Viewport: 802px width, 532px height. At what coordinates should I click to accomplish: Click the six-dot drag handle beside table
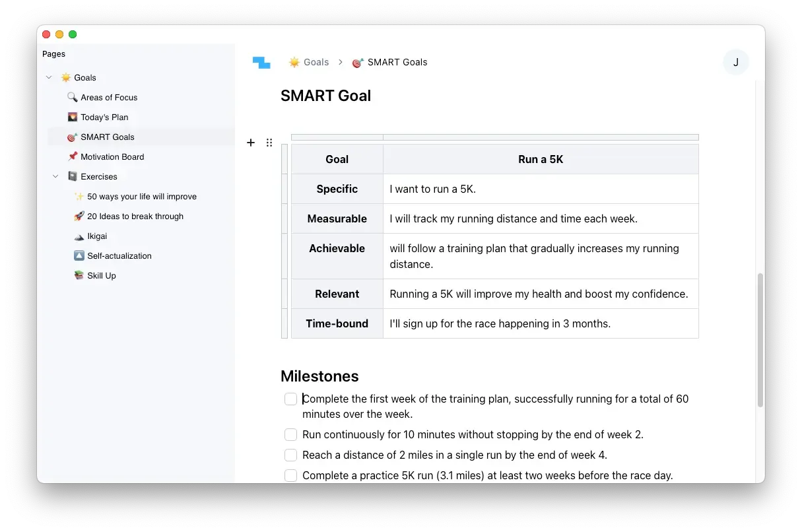pyautogui.click(x=269, y=143)
